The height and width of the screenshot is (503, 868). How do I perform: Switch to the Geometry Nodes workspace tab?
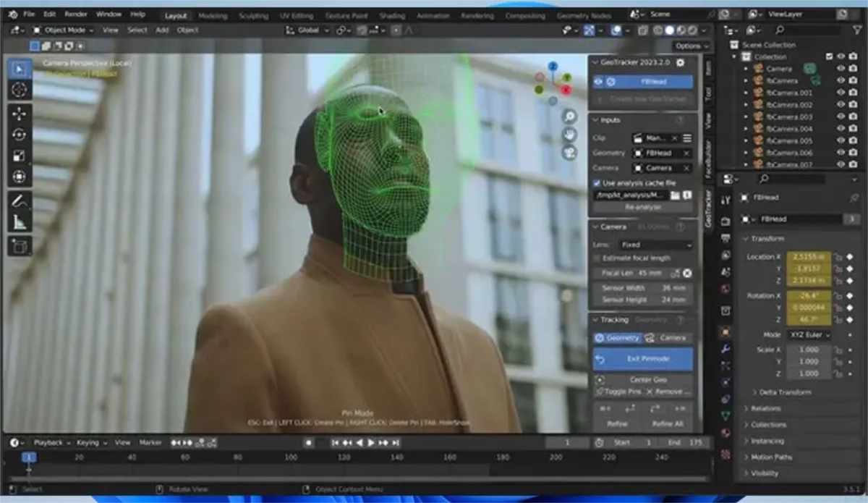[582, 15]
